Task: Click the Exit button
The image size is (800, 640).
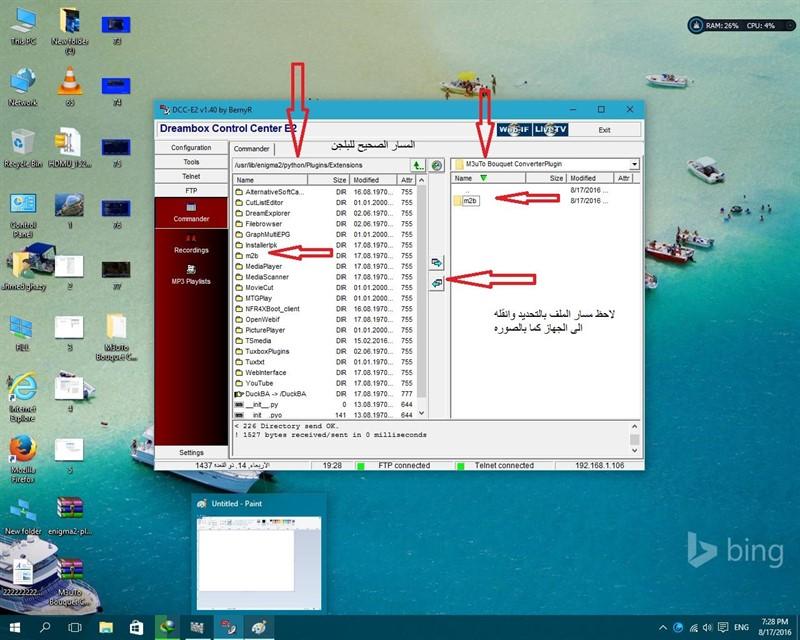Action: 605,130
